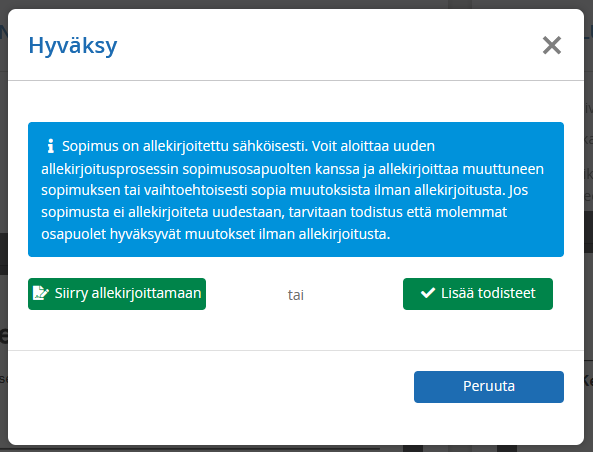Image resolution: width=593 pixels, height=452 pixels.
Task: Click the blue information message box
Action: click(x=296, y=189)
